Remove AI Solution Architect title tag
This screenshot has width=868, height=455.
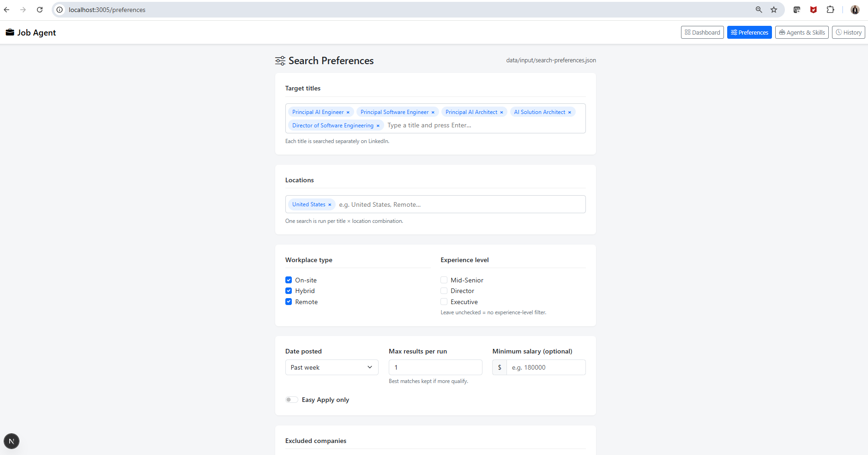[570, 112]
